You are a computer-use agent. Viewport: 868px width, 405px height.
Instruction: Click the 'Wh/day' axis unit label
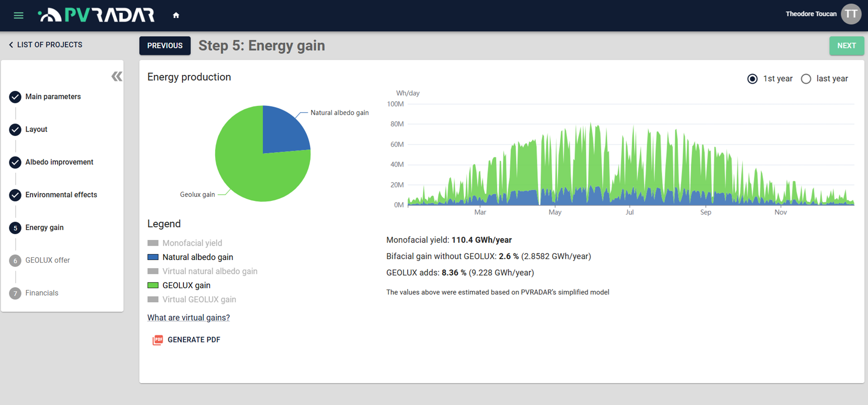point(408,93)
